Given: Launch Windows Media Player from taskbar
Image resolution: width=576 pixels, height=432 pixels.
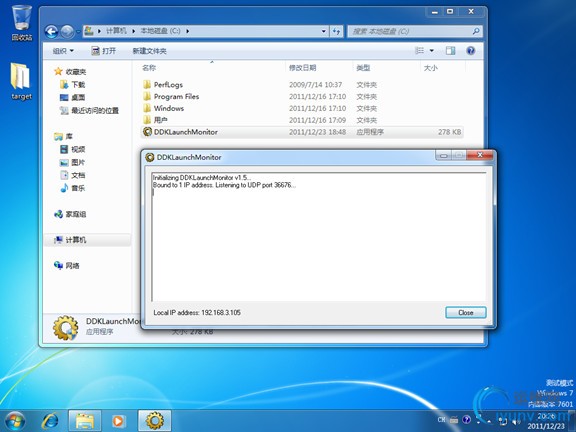Looking at the screenshot, I should click(118, 421).
